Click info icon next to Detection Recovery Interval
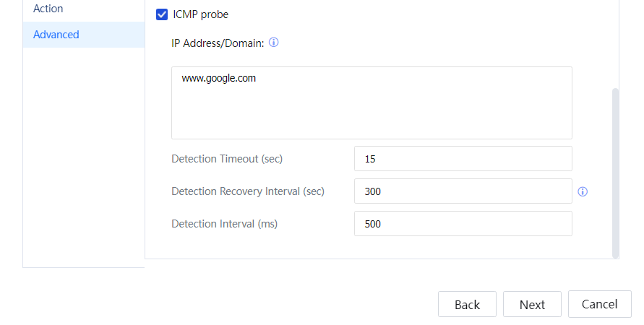Viewport: 644px width, 325px height. pyautogui.click(x=583, y=192)
